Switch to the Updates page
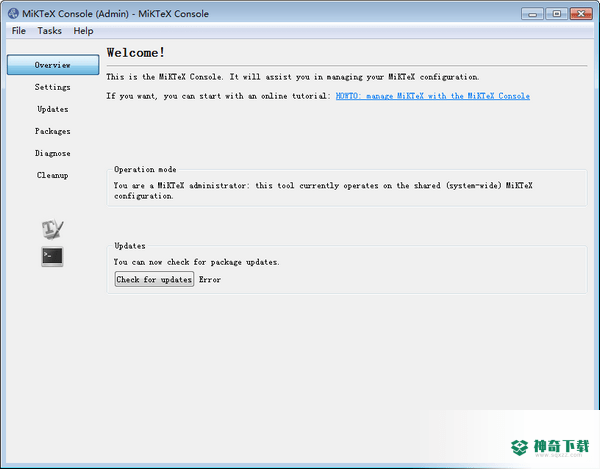Screen dimensions: 600x469 (x=53, y=109)
